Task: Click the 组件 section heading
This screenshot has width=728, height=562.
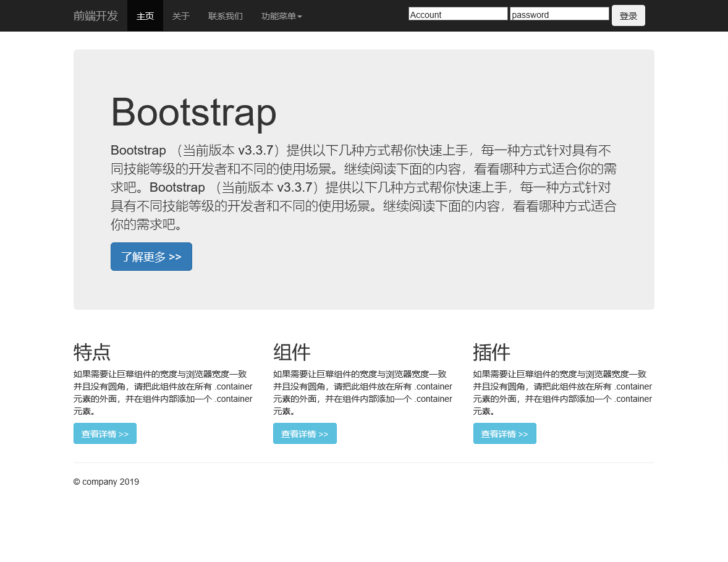Action: pyautogui.click(x=292, y=352)
